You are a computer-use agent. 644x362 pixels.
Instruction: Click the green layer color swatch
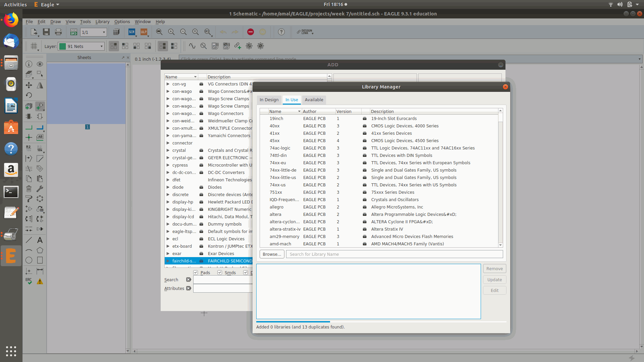point(62,46)
